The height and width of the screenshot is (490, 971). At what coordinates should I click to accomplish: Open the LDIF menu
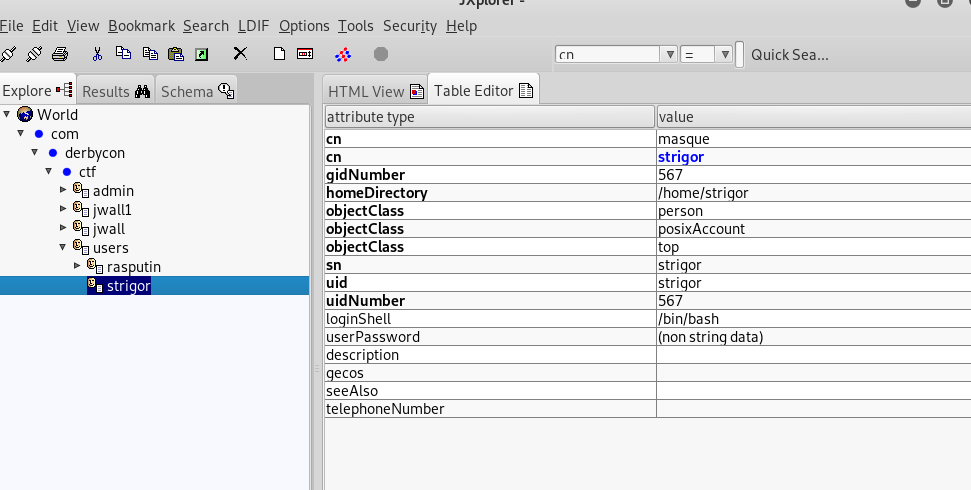(253, 26)
